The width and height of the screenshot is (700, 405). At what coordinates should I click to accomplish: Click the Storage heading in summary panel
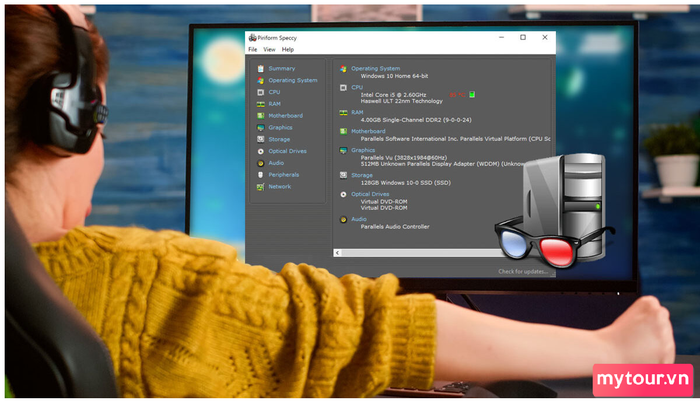pos(362,174)
